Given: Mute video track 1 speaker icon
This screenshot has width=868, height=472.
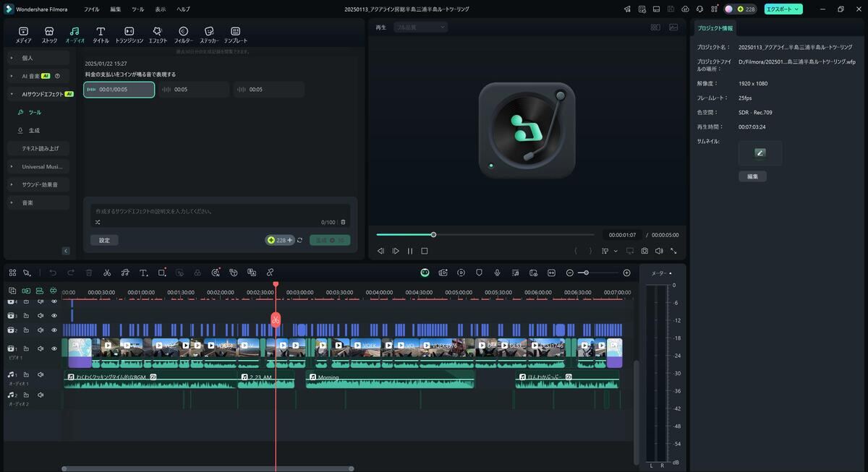Looking at the screenshot, I should pos(41,348).
